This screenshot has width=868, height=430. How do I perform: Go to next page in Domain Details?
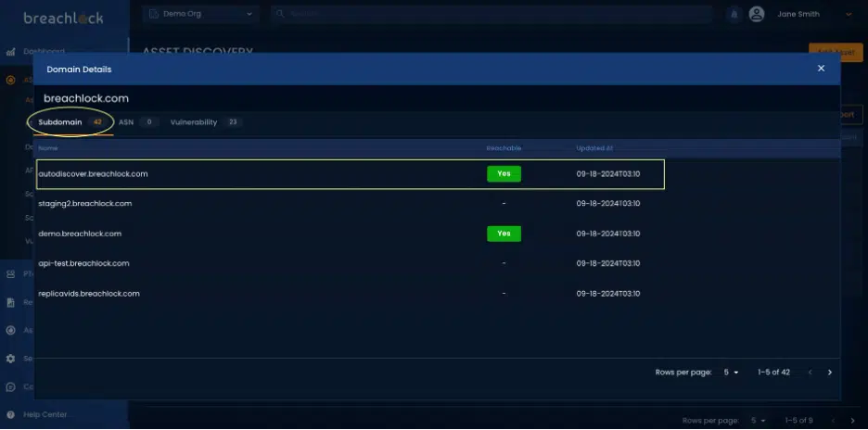click(829, 373)
